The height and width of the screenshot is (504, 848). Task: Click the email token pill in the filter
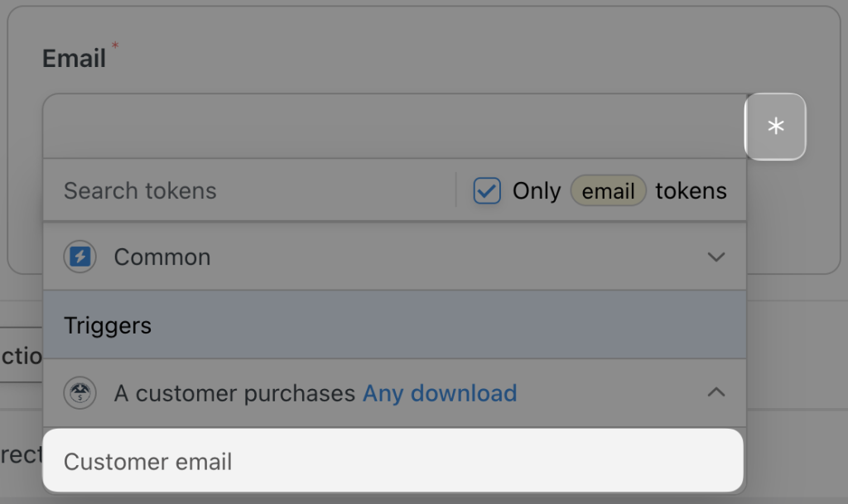(608, 190)
